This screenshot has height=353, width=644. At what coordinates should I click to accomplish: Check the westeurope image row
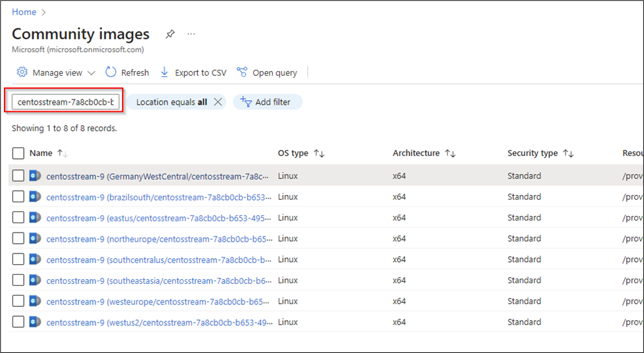(x=18, y=301)
